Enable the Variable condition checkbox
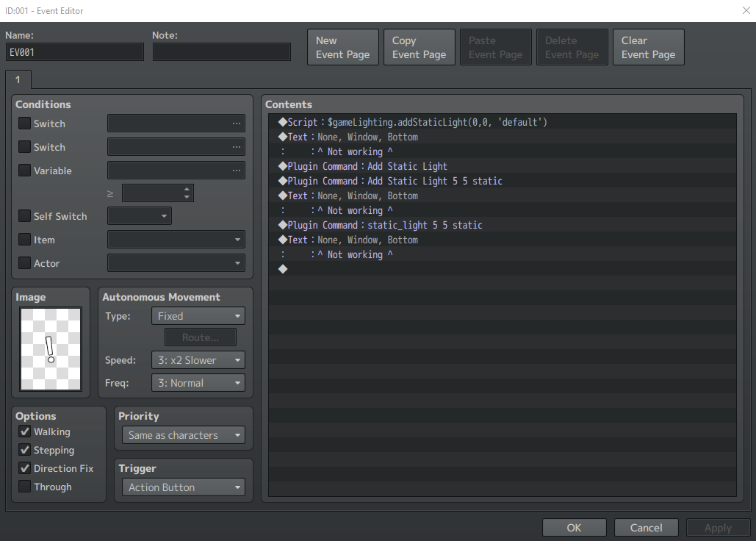The image size is (756, 541). [x=24, y=171]
